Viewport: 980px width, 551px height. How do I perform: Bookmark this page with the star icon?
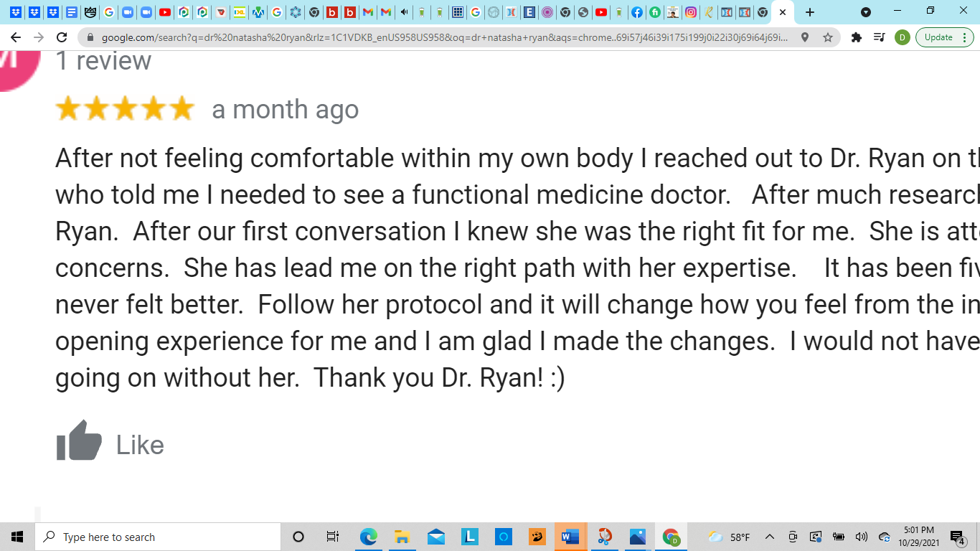(828, 37)
